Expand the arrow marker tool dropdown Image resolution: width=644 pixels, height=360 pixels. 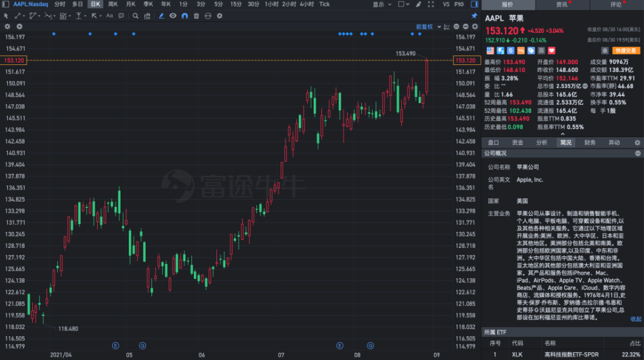point(100,16)
